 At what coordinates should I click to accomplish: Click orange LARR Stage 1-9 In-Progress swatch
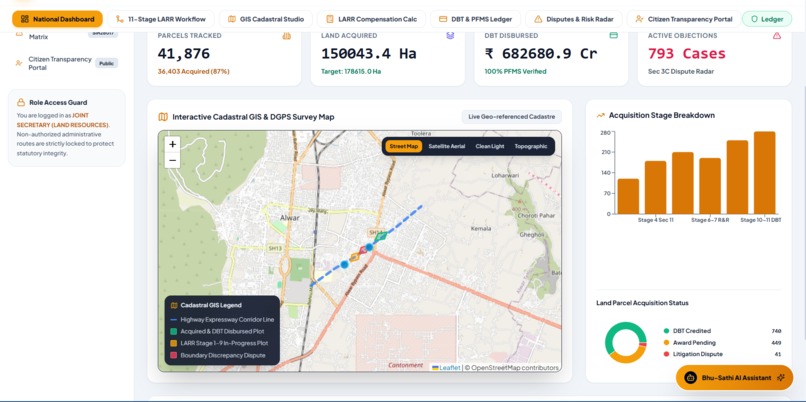(174, 343)
